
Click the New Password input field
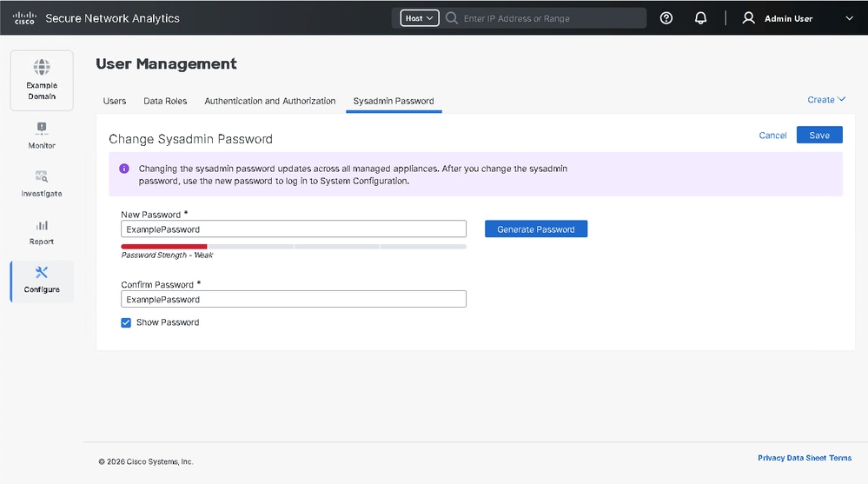pyautogui.click(x=294, y=229)
